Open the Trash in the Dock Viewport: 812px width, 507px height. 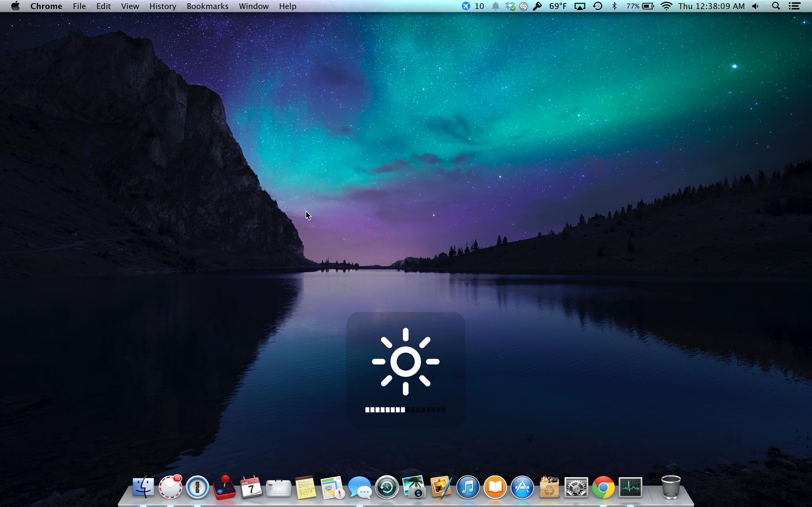pos(671,487)
